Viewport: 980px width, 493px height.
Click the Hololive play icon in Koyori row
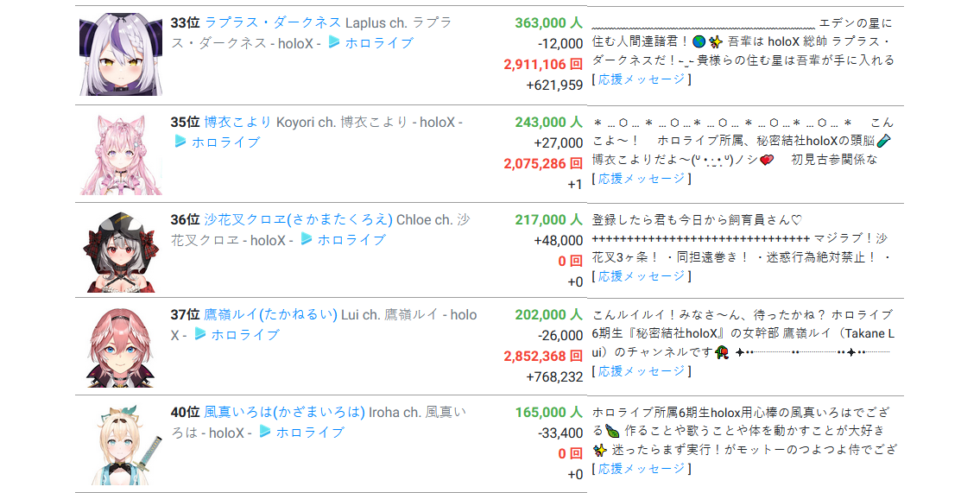(180, 142)
